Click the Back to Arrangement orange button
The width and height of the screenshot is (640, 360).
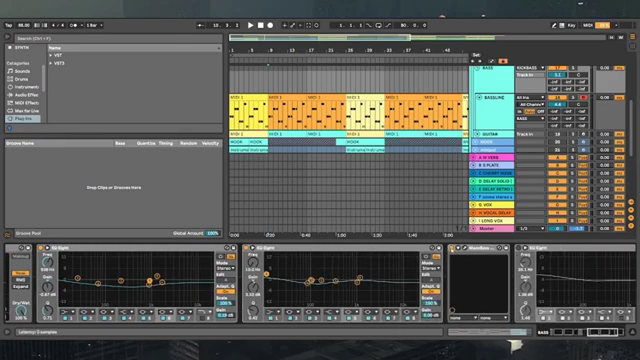pos(503,61)
